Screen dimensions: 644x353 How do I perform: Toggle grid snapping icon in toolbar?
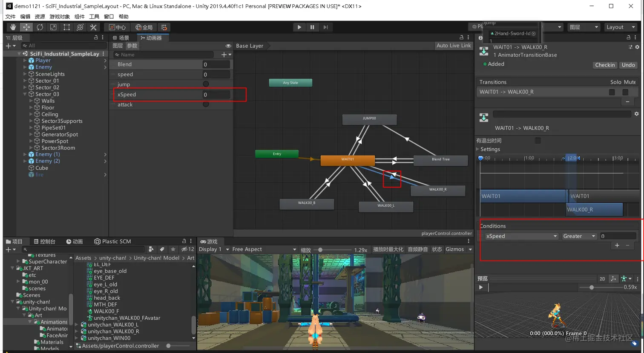(x=164, y=27)
